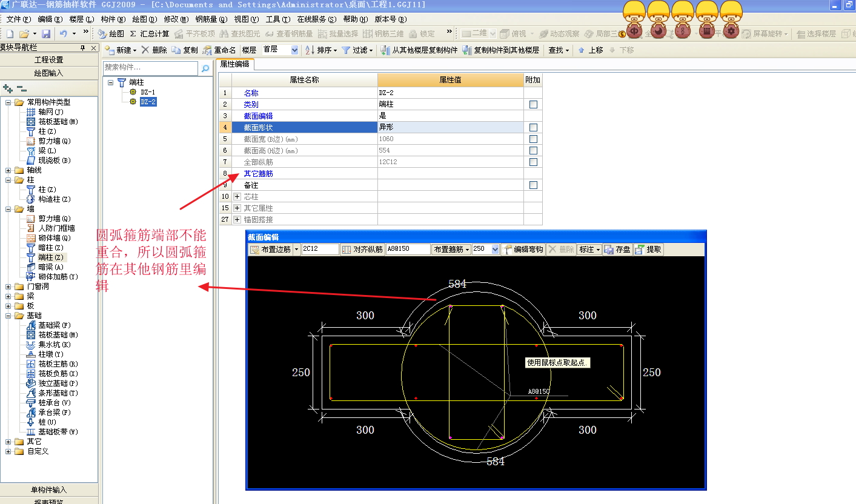The image size is (856, 504).
Task: Open the 钢筋量(Q) menu
Action: [x=212, y=19]
